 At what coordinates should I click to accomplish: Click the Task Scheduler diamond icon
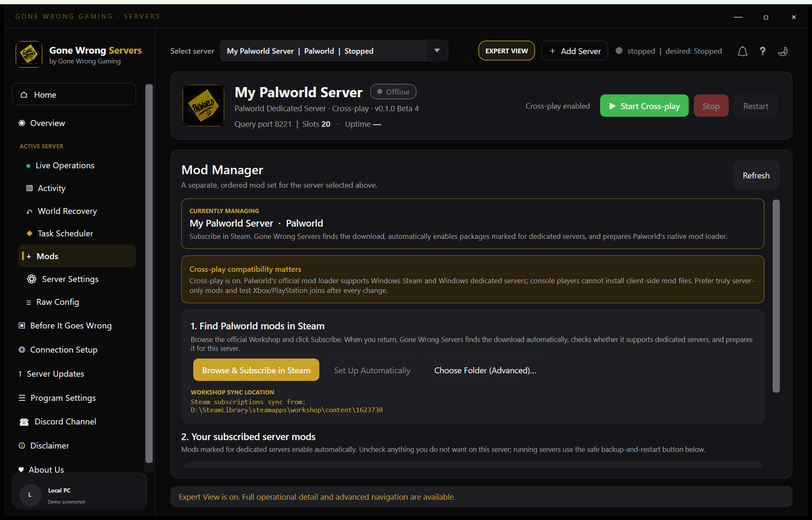click(x=29, y=233)
